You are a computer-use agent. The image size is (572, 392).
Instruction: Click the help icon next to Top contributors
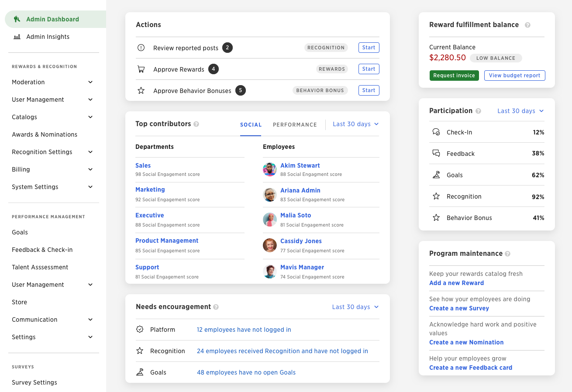tap(196, 124)
